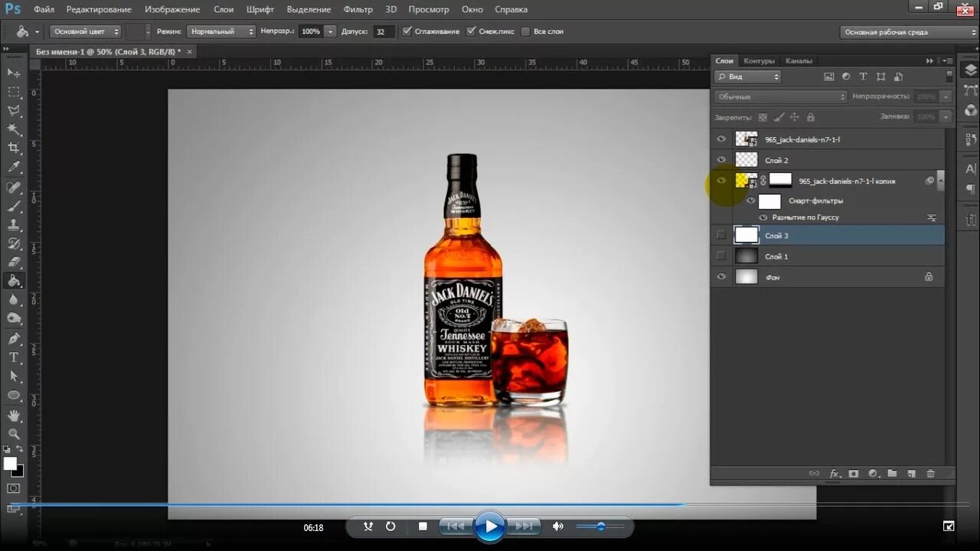Open the Выделение menu
Viewport: 980px width, 551px height.
(x=309, y=9)
